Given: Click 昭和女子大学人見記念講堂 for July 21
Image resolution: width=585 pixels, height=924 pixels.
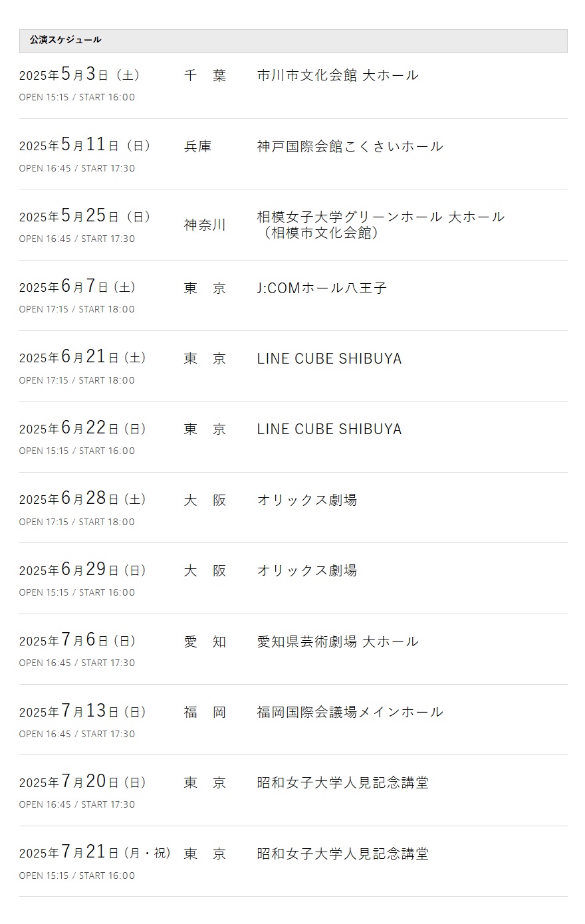Looking at the screenshot, I should tap(343, 854).
